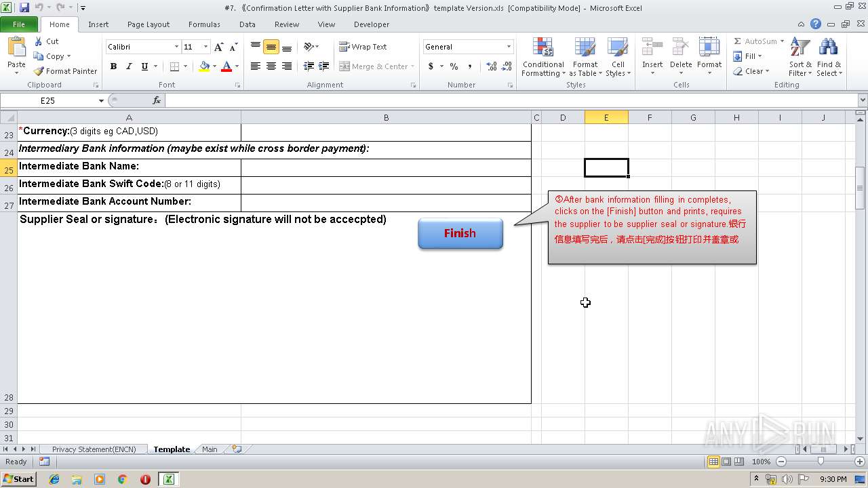Increase indent of cell content
Screen dimensions: 868x488
tap(324, 66)
